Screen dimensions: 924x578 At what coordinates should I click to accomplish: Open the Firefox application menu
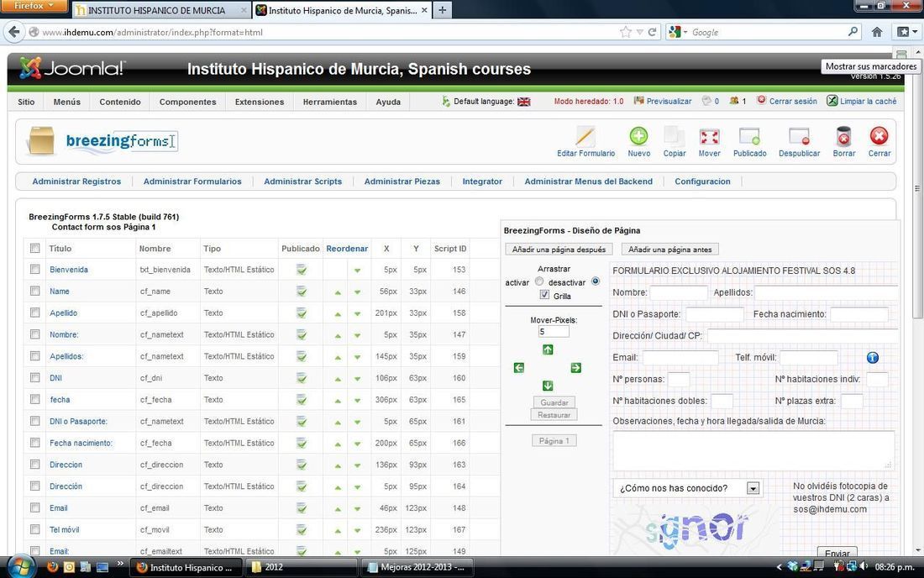click(x=34, y=6)
